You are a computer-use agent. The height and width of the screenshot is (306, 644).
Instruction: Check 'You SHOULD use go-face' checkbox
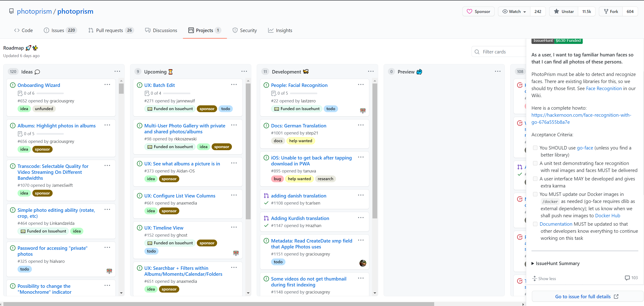point(535,148)
